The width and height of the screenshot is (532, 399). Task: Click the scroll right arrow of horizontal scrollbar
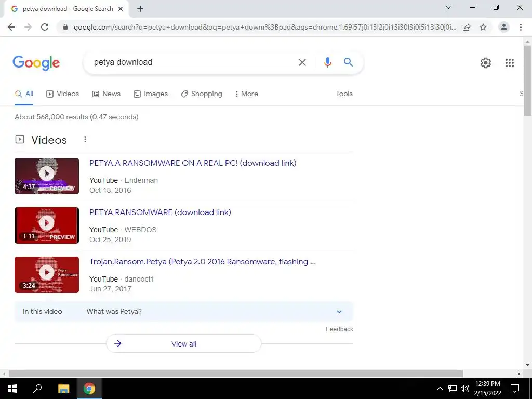[519, 374]
